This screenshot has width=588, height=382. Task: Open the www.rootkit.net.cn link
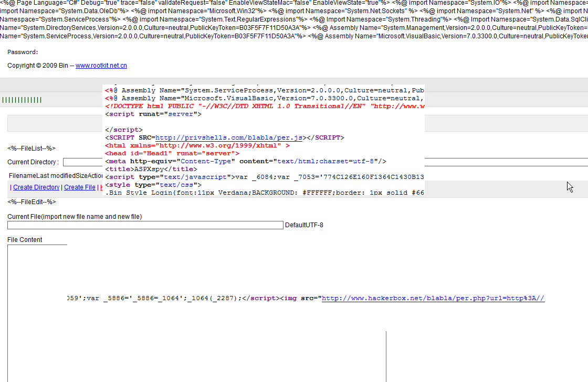[x=101, y=65]
